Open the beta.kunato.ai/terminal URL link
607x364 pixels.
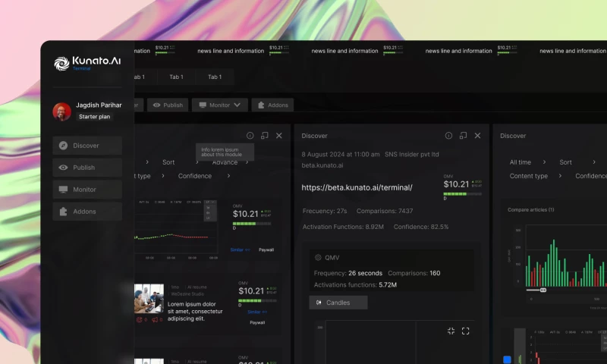pyautogui.click(x=357, y=187)
